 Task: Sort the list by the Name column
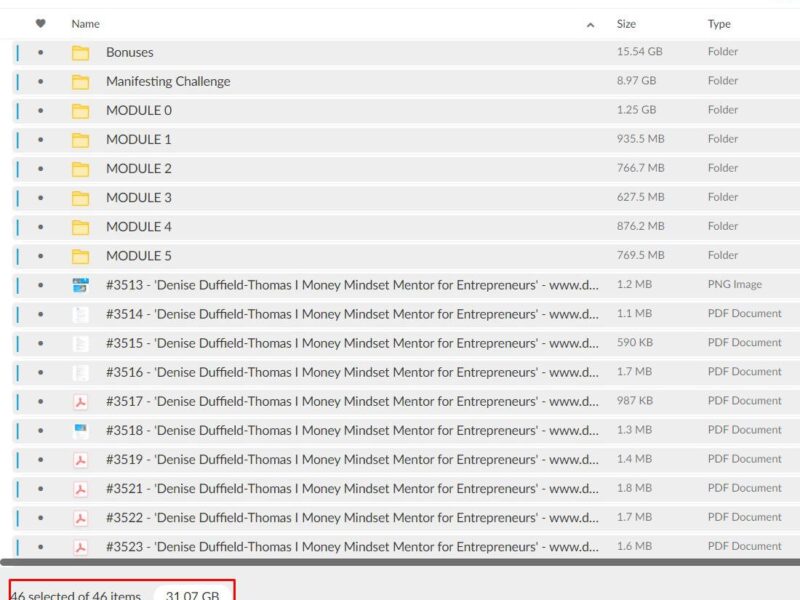[x=85, y=24]
